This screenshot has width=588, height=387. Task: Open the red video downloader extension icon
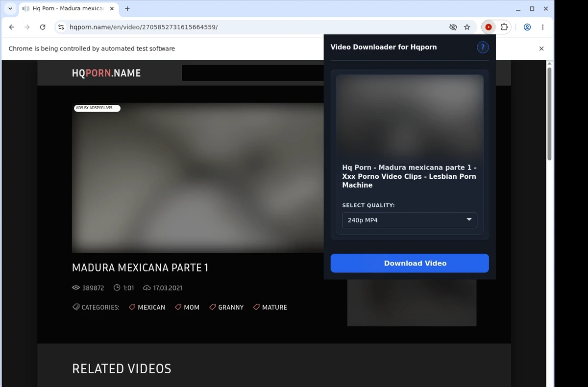489,27
